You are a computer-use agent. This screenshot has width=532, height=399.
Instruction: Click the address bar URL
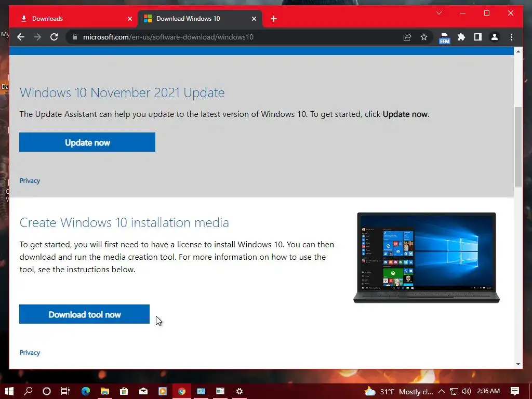pos(168,37)
